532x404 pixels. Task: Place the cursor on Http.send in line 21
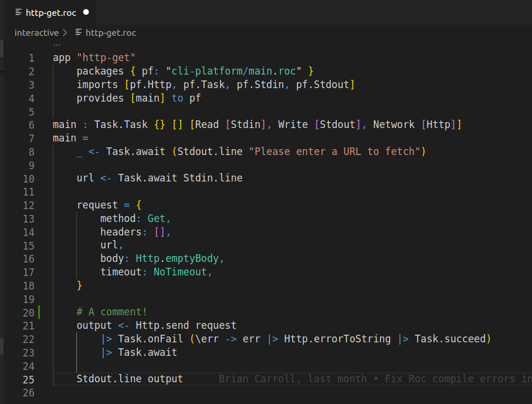coord(157,325)
